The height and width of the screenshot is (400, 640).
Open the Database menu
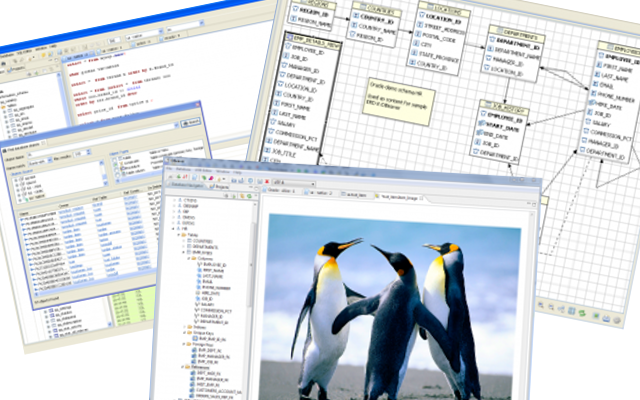(x=183, y=169)
